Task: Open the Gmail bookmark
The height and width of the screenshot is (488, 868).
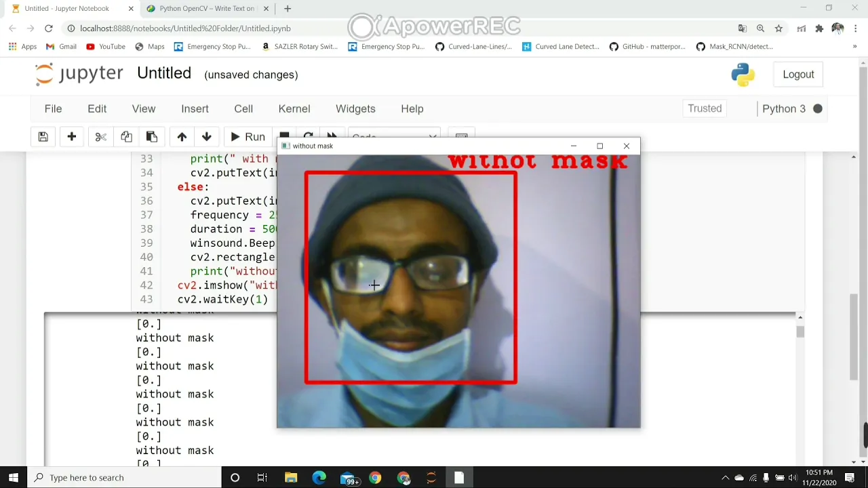Action: click(61, 47)
